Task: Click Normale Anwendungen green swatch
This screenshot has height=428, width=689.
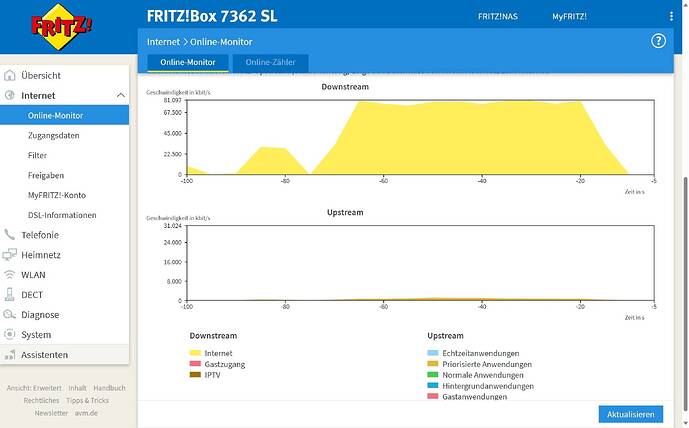Action: [x=433, y=375]
